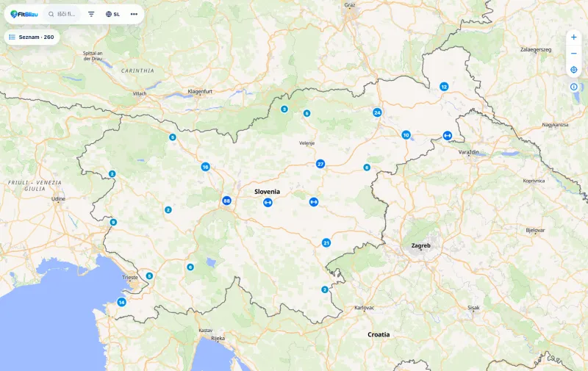
Task: Select the cluster marker 9
Action: [x=113, y=222]
